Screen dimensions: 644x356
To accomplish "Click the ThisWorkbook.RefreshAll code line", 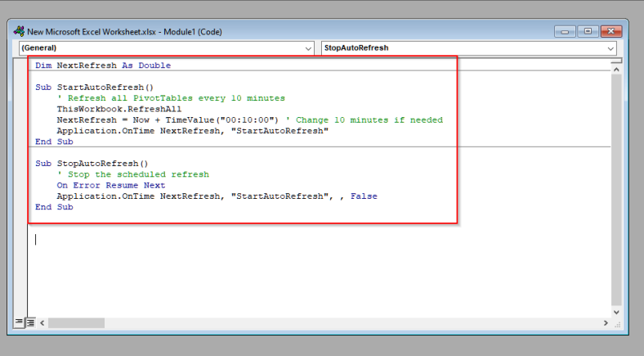I will [119, 109].
